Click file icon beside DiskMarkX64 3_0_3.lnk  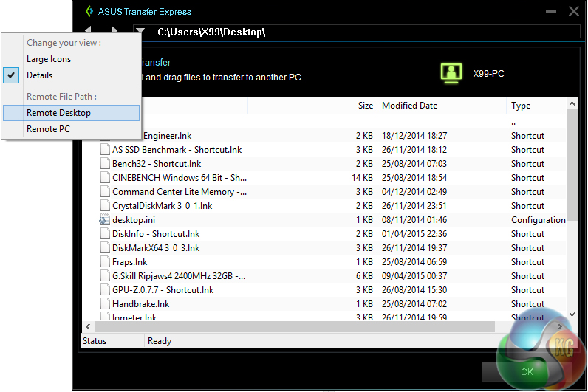[105, 248]
